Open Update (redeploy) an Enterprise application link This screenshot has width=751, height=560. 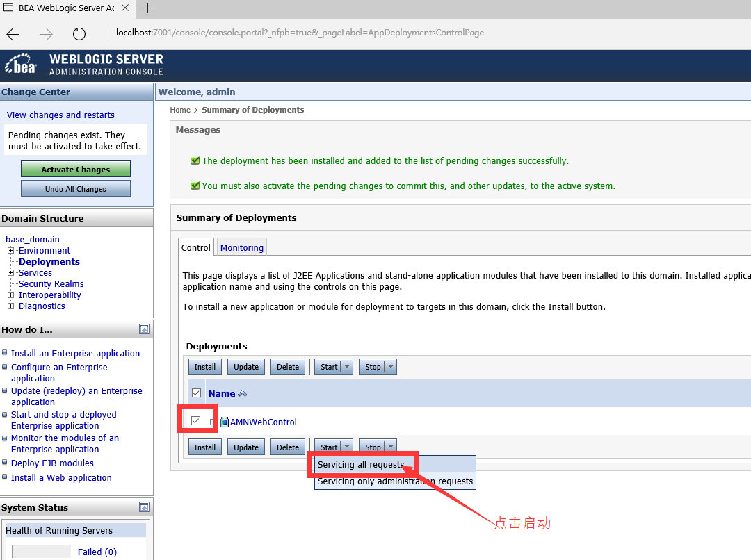(76, 396)
